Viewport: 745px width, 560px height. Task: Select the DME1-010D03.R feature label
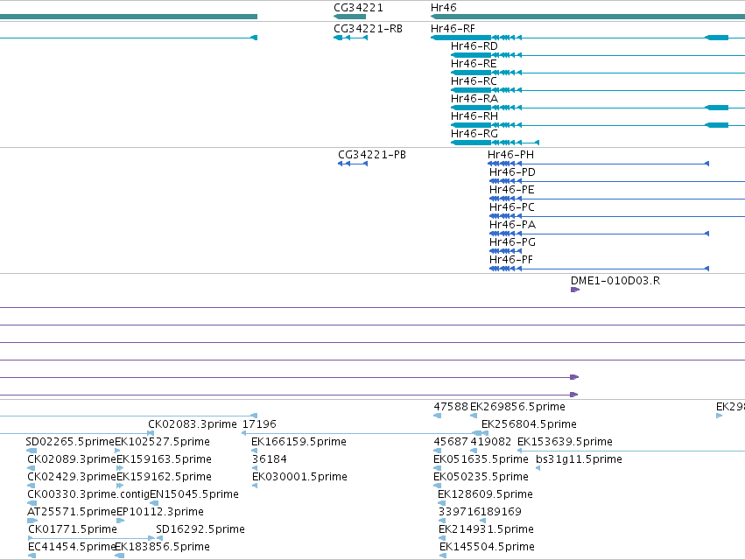point(615,281)
